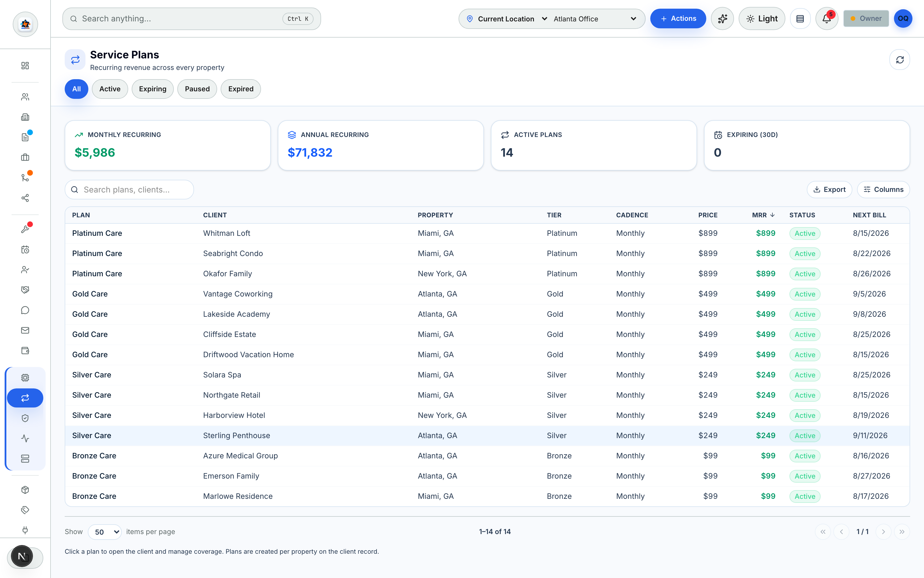Screen dimensions: 924x578
Task: Click the blue Actions button
Action: 678,18
